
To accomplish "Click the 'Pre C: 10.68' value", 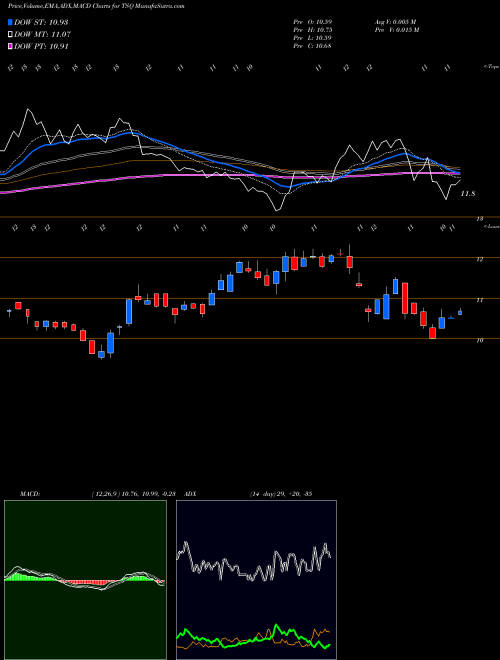I will 313,46.
